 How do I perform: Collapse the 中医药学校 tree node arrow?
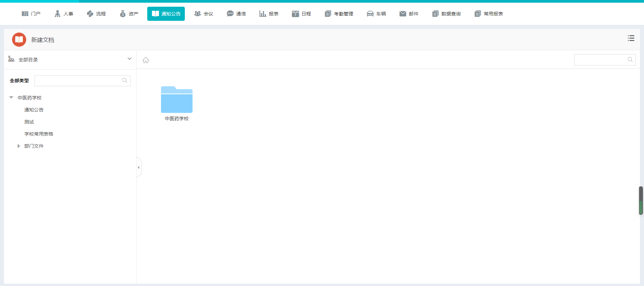[11, 98]
